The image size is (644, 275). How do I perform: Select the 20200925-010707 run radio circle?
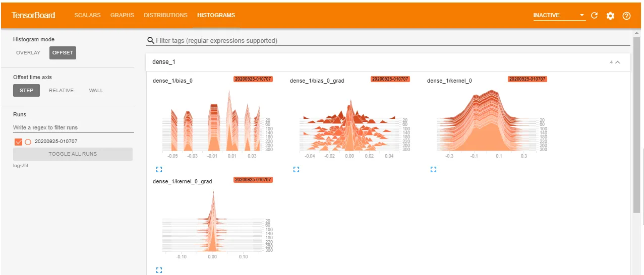(x=28, y=142)
